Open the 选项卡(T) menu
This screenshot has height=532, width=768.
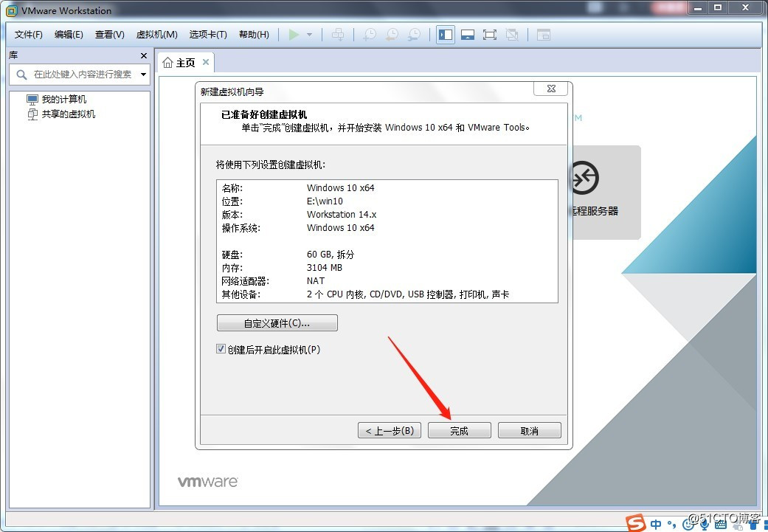tap(208, 34)
